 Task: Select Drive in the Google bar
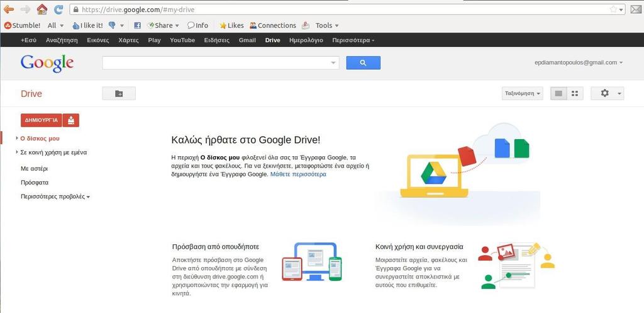coord(273,40)
